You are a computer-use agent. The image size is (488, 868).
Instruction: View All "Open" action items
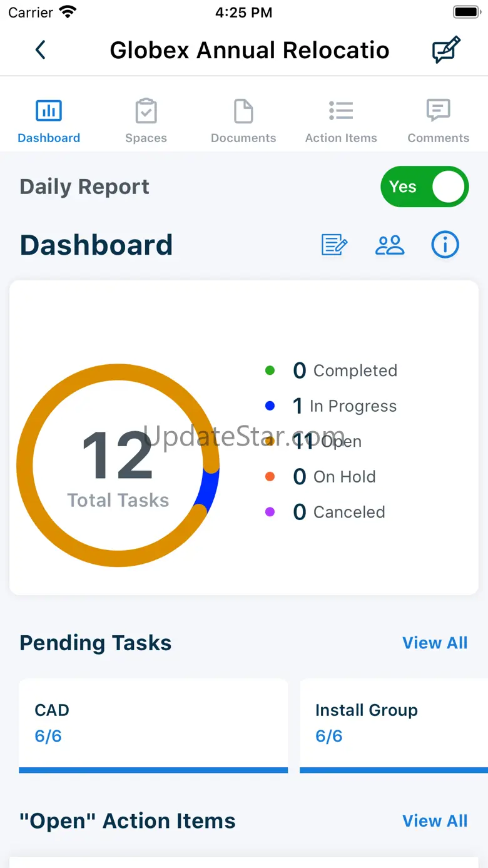[435, 820]
